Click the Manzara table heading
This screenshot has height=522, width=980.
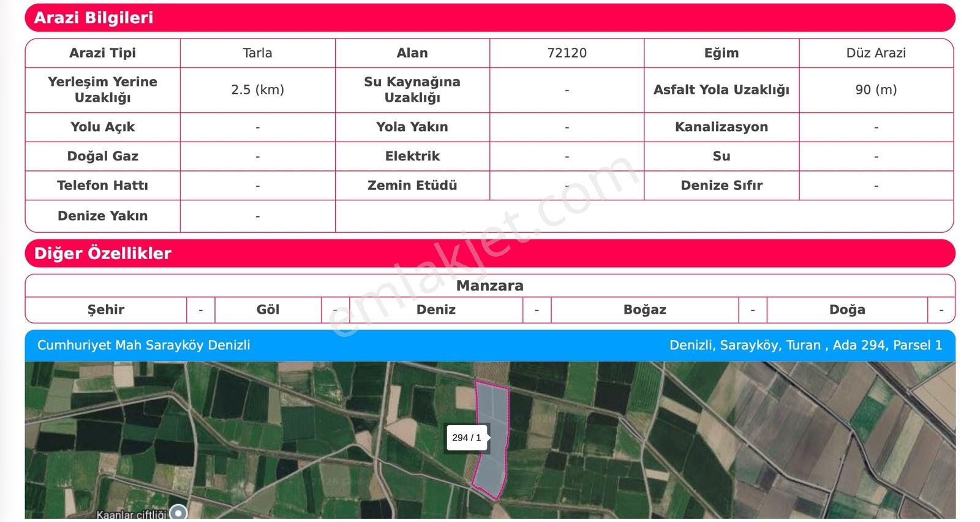(x=490, y=286)
